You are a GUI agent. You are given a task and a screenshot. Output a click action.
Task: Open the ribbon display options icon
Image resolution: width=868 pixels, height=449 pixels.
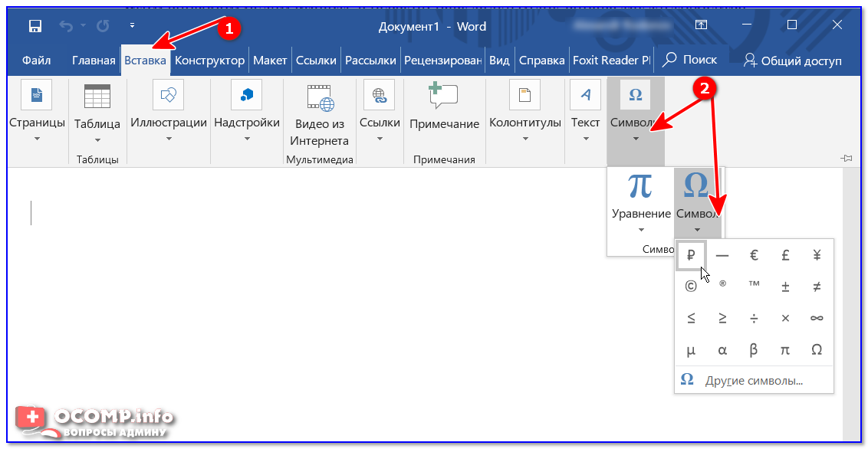[702, 25]
